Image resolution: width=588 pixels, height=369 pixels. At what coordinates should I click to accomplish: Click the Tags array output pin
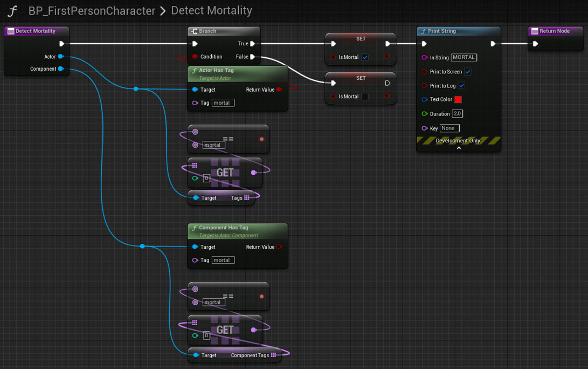pyautogui.click(x=246, y=198)
